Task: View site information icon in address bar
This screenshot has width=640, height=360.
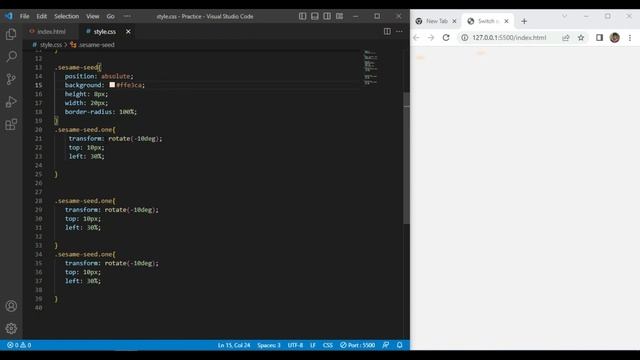Action: [x=464, y=38]
